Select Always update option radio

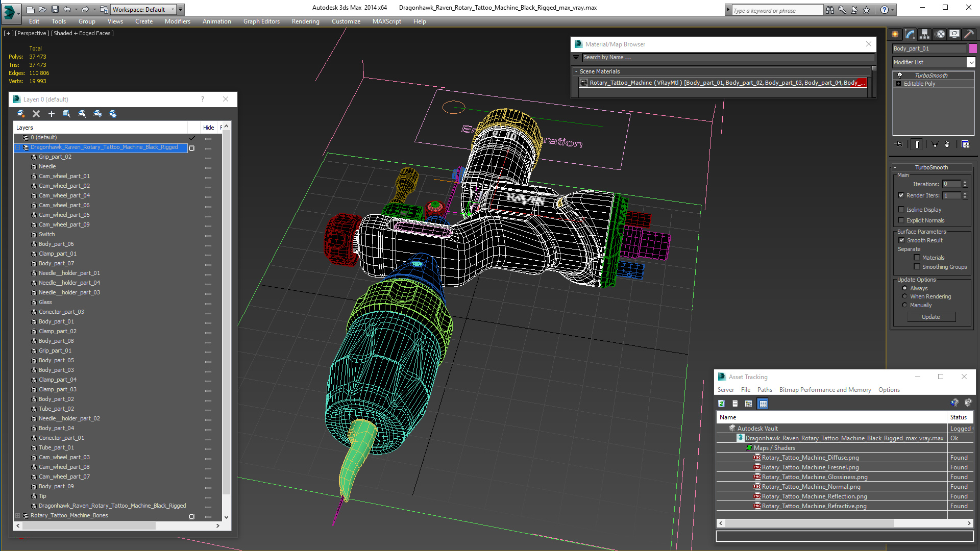click(x=905, y=288)
